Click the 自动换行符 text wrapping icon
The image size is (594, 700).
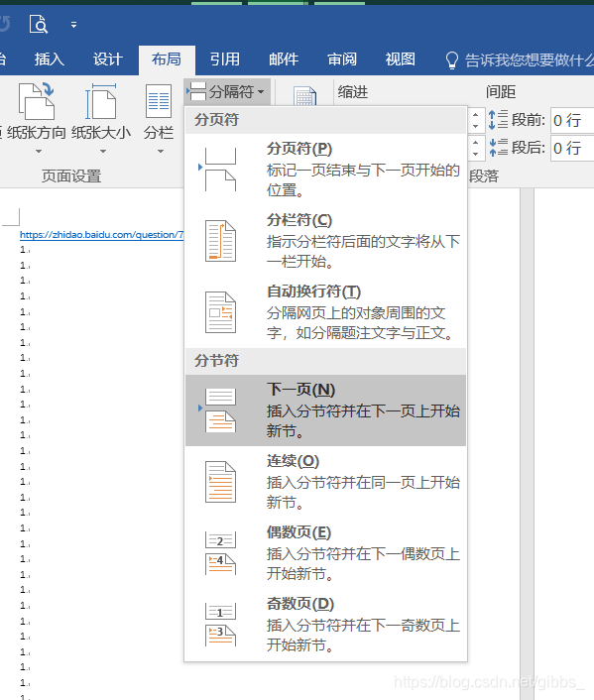pos(220,312)
